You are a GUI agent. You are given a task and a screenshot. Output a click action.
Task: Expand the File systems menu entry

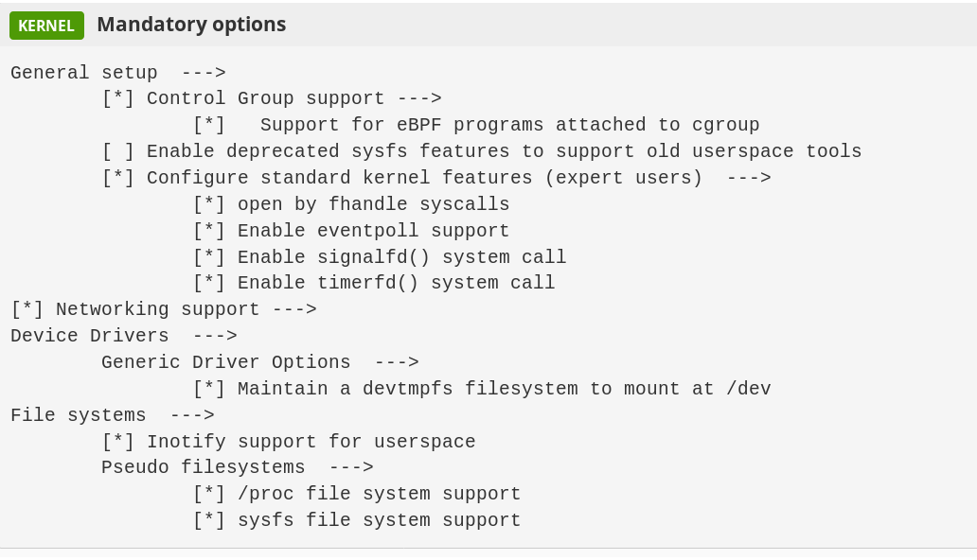(x=112, y=415)
